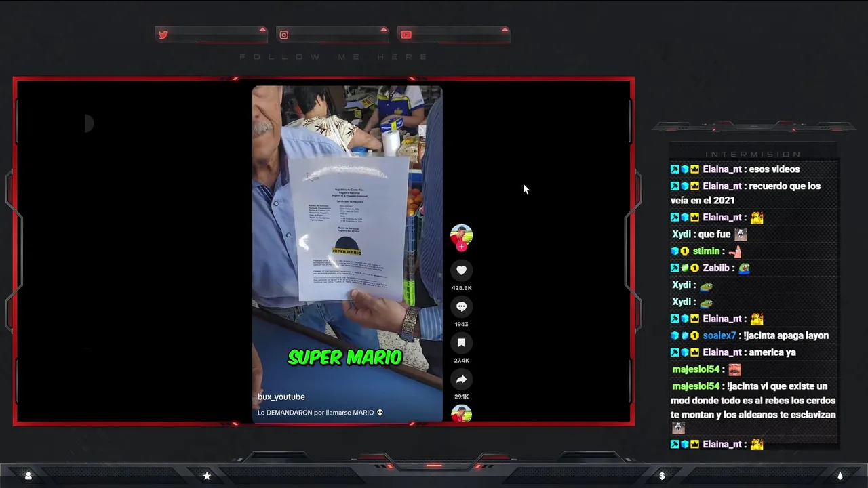Share the video using the arrow icon
Image resolution: width=868 pixels, height=488 pixels.
click(x=461, y=379)
